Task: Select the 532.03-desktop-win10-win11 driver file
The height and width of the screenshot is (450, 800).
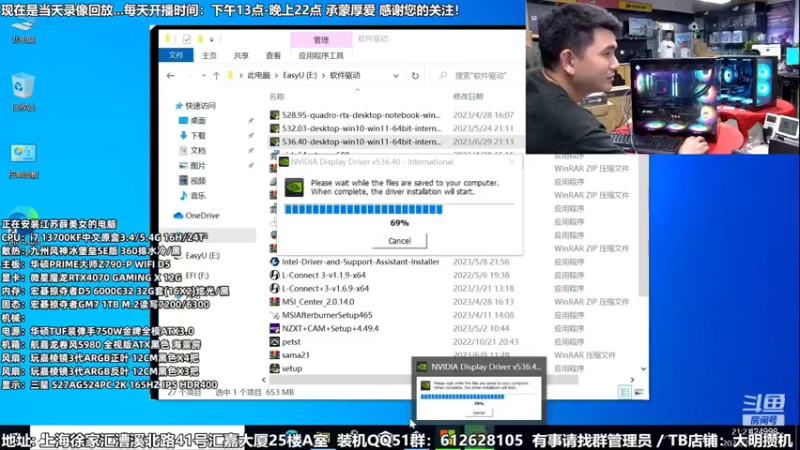Action: coord(361,128)
